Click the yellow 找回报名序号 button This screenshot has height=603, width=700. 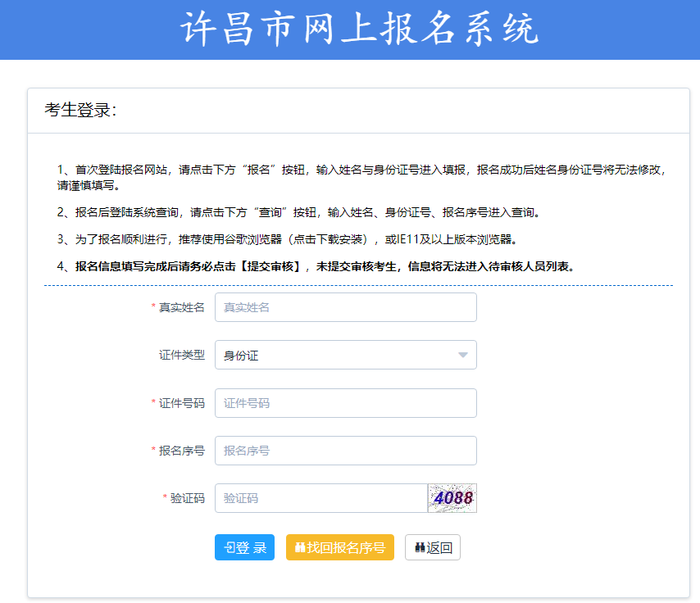pos(339,547)
